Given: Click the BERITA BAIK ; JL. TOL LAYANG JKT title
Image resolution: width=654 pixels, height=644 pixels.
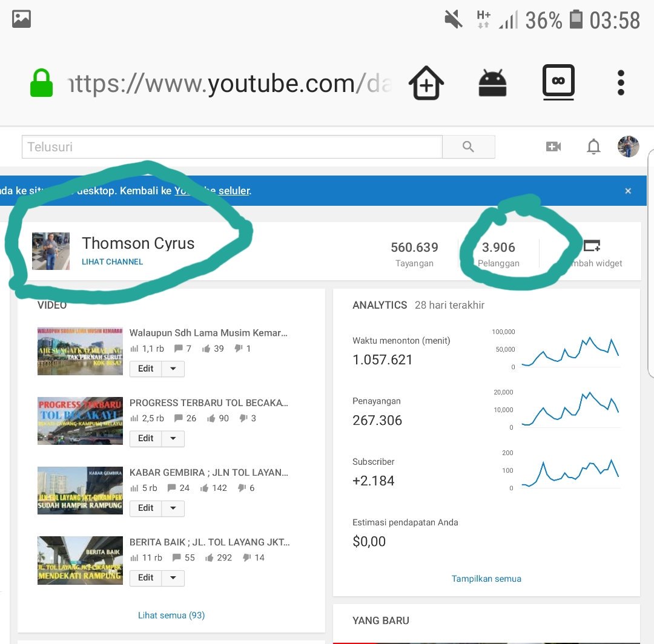Looking at the screenshot, I should point(210,542).
